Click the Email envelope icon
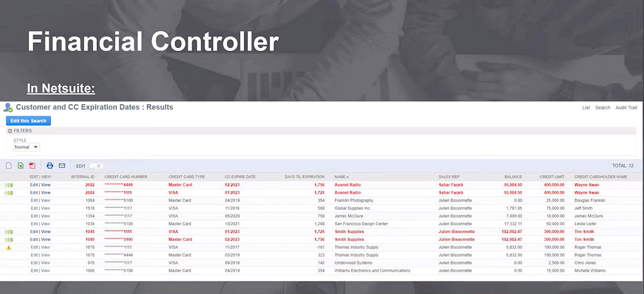The width and height of the screenshot is (644, 294). pyautogui.click(x=62, y=166)
